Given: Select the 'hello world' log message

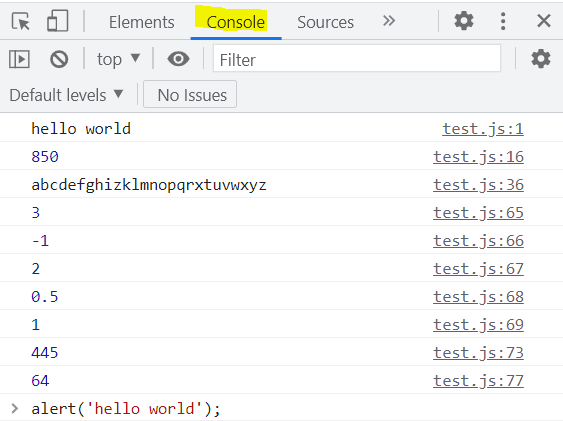Looking at the screenshot, I should [81, 128].
